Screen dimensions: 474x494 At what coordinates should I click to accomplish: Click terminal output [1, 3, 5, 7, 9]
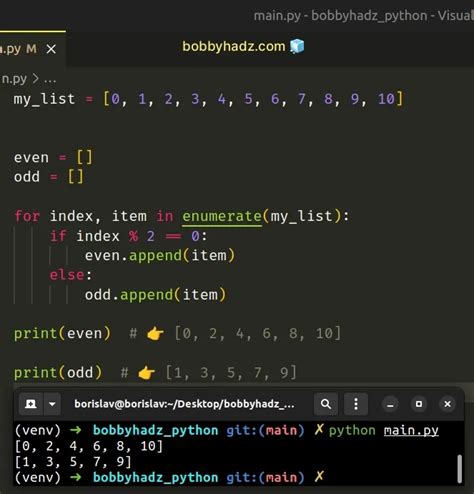coord(73,462)
